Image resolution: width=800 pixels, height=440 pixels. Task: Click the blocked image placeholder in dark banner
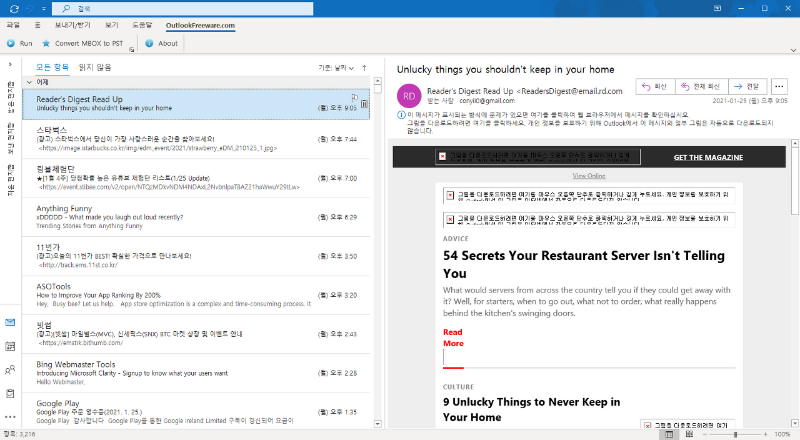coord(538,156)
